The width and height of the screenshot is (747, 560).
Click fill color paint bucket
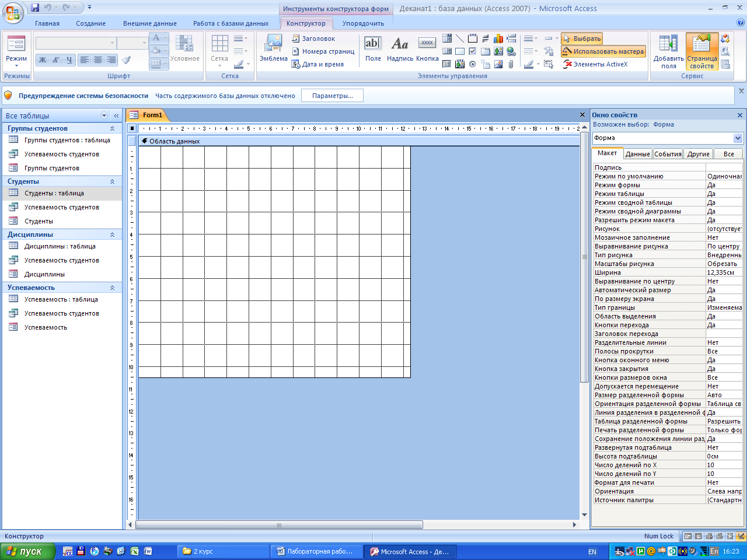156,51
